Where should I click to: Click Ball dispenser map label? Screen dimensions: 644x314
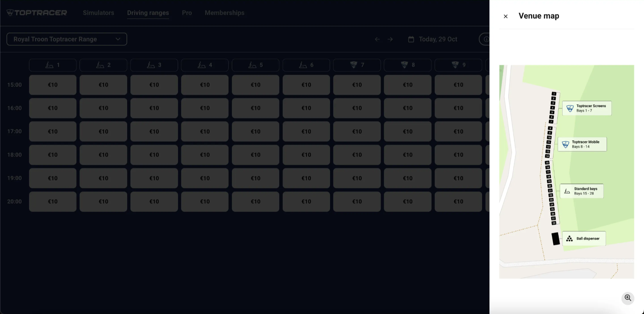point(584,239)
